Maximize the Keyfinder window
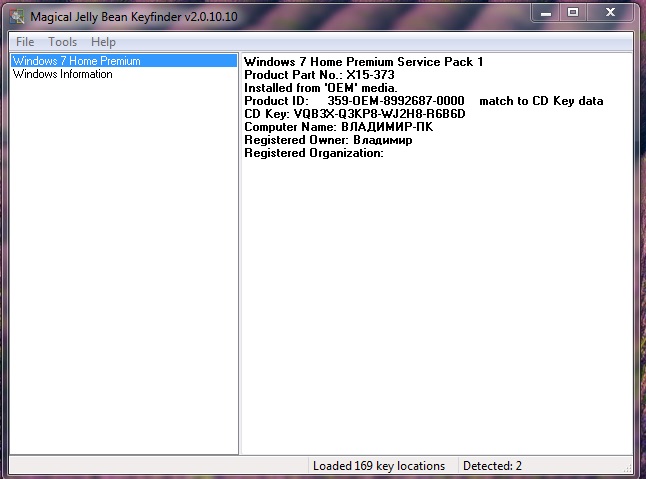This screenshot has width=646, height=479. (x=573, y=12)
